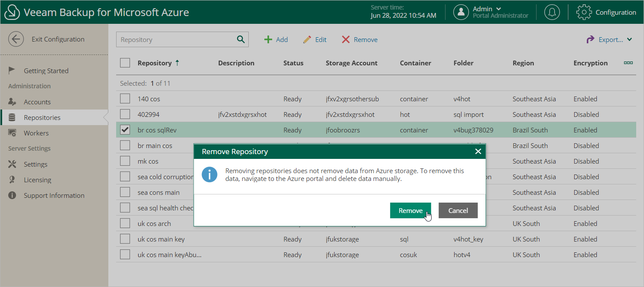This screenshot has width=644, height=287.
Task: Click the search magnifier icon
Action: tap(241, 39)
